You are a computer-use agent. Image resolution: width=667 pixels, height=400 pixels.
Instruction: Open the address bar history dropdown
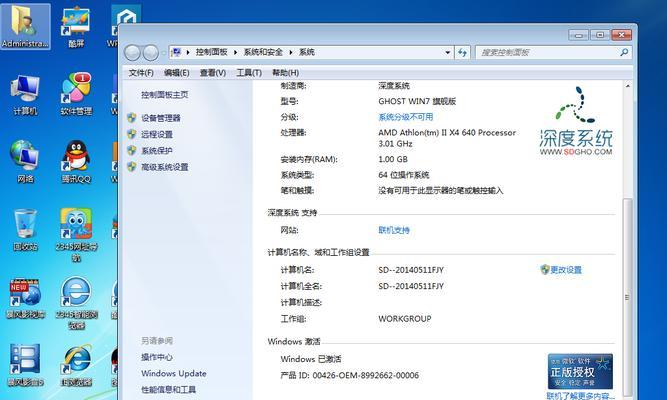coord(448,52)
